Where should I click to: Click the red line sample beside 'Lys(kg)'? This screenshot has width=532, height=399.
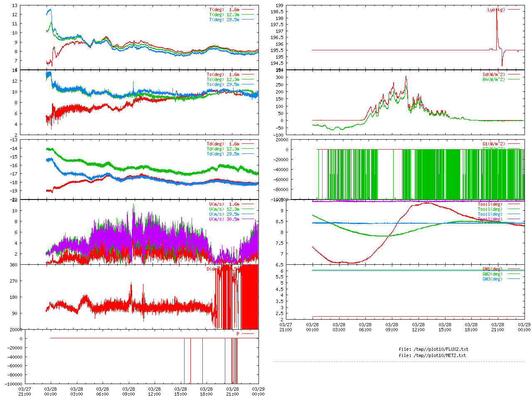click(514, 10)
